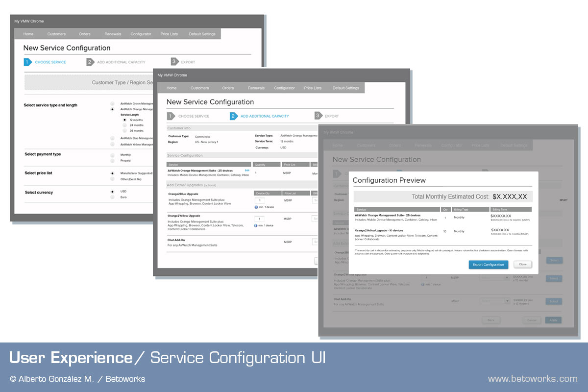Click the Orange2Blue Upgrade device quantity field
Viewport: 588px width, 392px height.
pos(259,200)
